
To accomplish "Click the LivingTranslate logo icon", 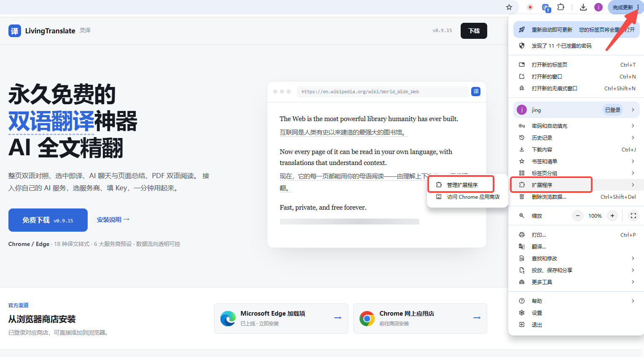I will click(15, 31).
